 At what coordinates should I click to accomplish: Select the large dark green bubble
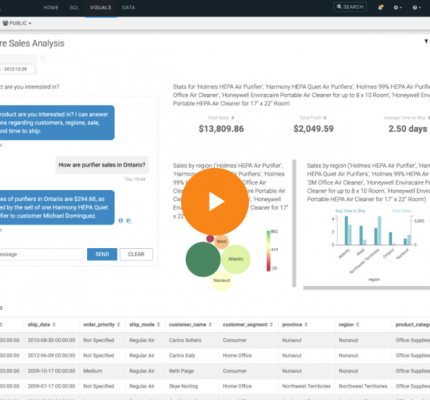pos(203,259)
